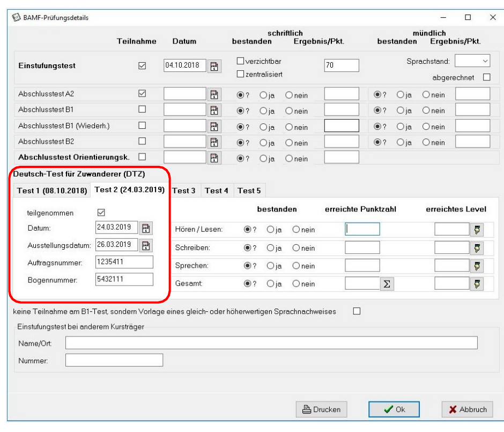Open calendar picker for Einstufungstest date
This screenshot has width=504, height=432.
point(214,66)
